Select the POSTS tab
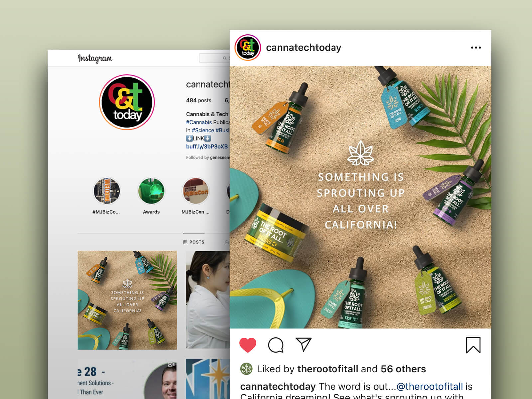The width and height of the screenshot is (532, 399). click(194, 242)
